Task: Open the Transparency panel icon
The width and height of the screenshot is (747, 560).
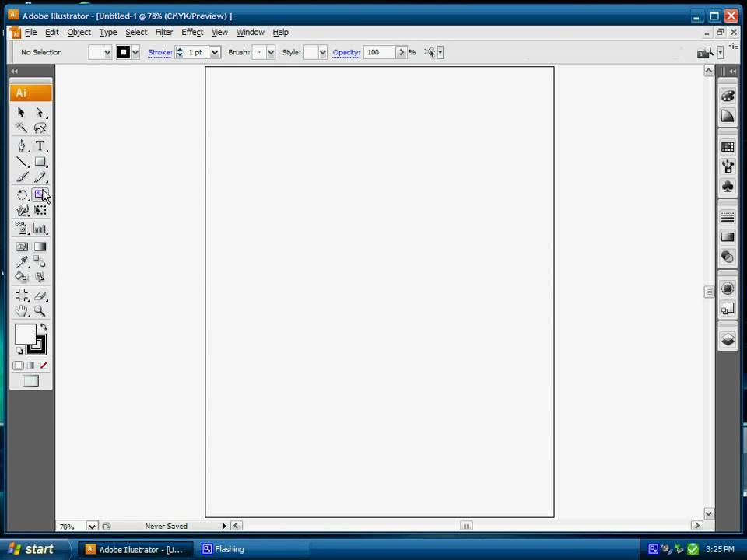Action: [728, 257]
